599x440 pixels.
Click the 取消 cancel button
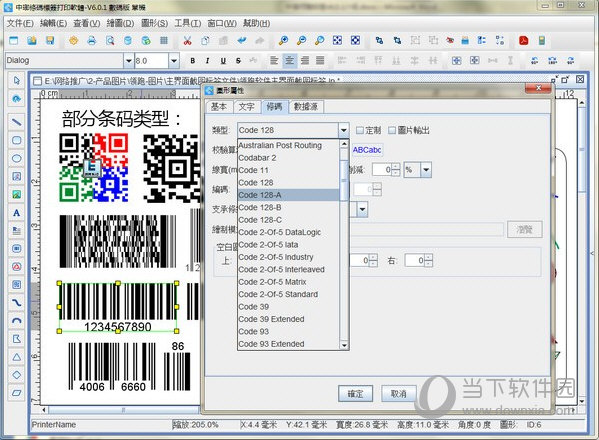398,393
